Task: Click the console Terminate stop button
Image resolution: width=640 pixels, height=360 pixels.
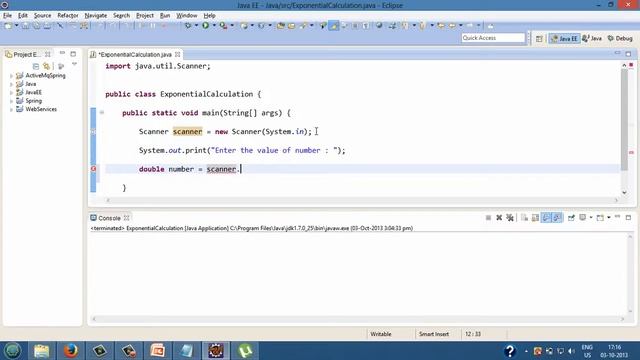Action: (488, 218)
